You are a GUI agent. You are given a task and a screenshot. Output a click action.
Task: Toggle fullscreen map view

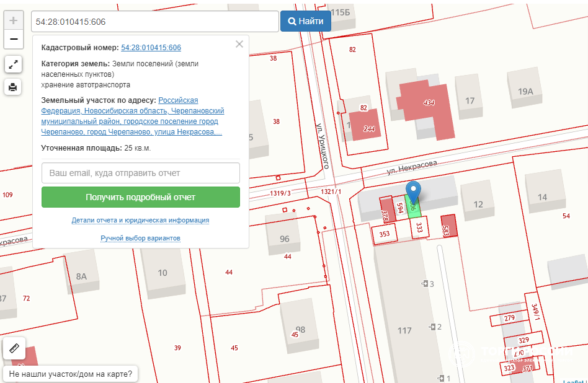(x=14, y=64)
